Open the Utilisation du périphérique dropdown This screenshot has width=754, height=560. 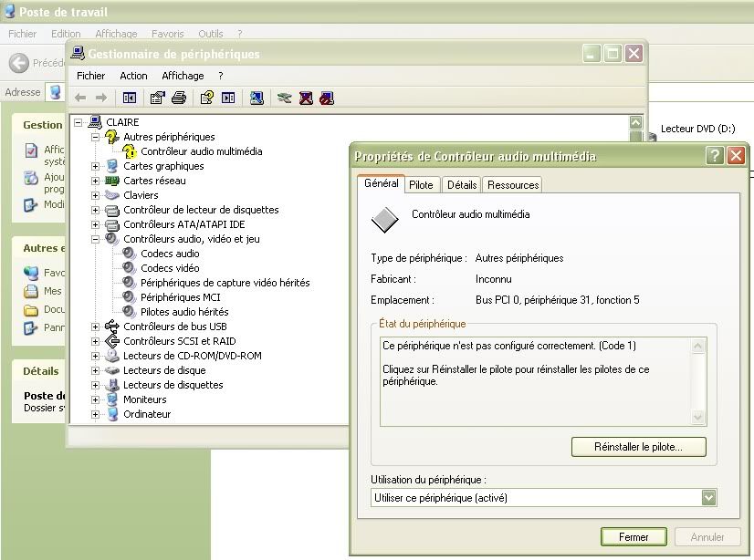(708, 498)
